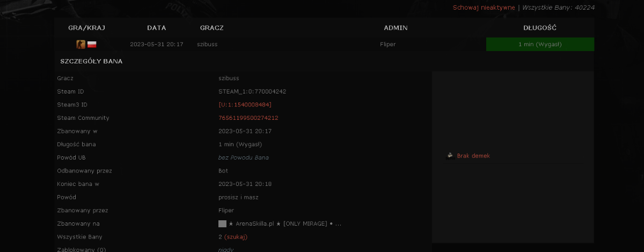The height and width of the screenshot is (252, 644).
Task: Click the gray server icon before ArenaSkilla.pl
Action: [x=222, y=224]
